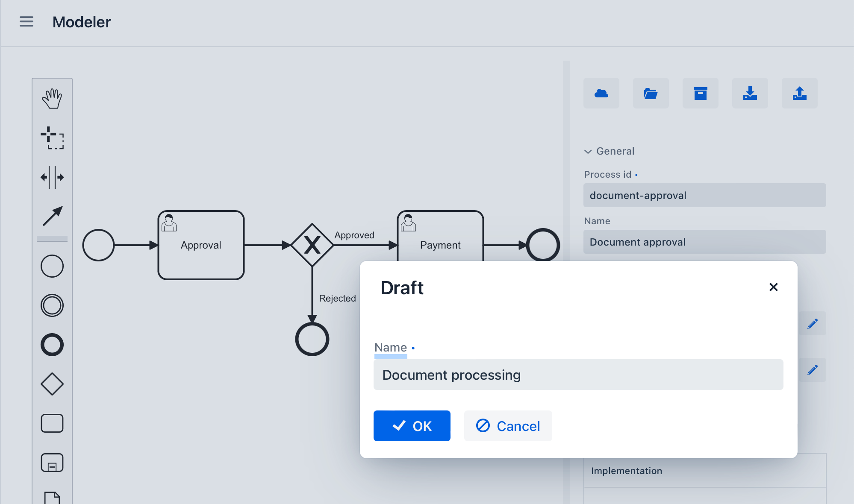
Task: Open the hamburger menu beside Modeler
Action: (27, 22)
